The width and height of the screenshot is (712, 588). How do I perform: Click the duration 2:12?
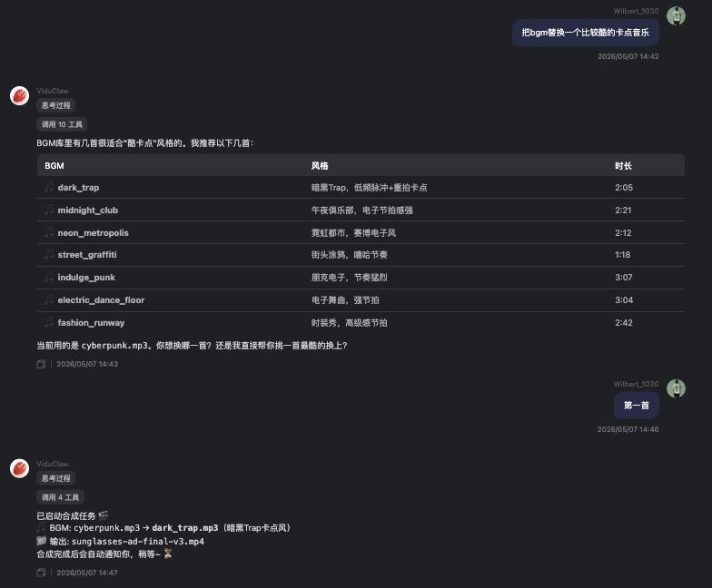point(623,232)
